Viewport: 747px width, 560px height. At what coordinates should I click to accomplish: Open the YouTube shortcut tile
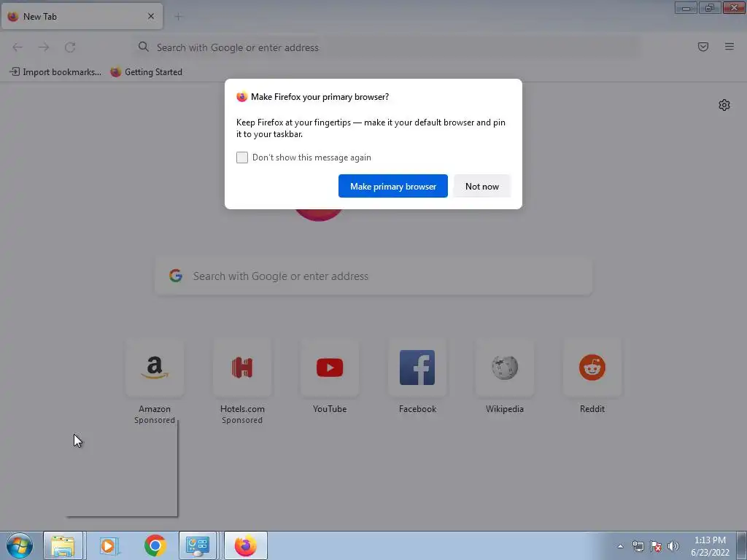click(330, 367)
